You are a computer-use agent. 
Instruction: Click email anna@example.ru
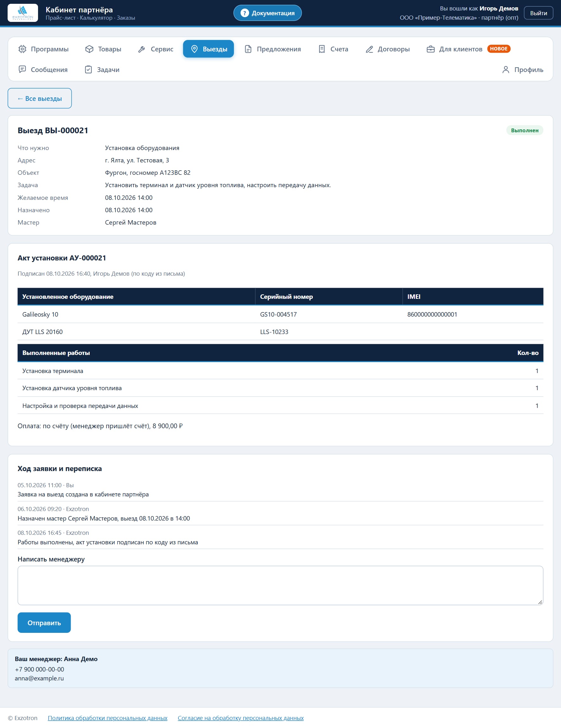click(x=39, y=678)
